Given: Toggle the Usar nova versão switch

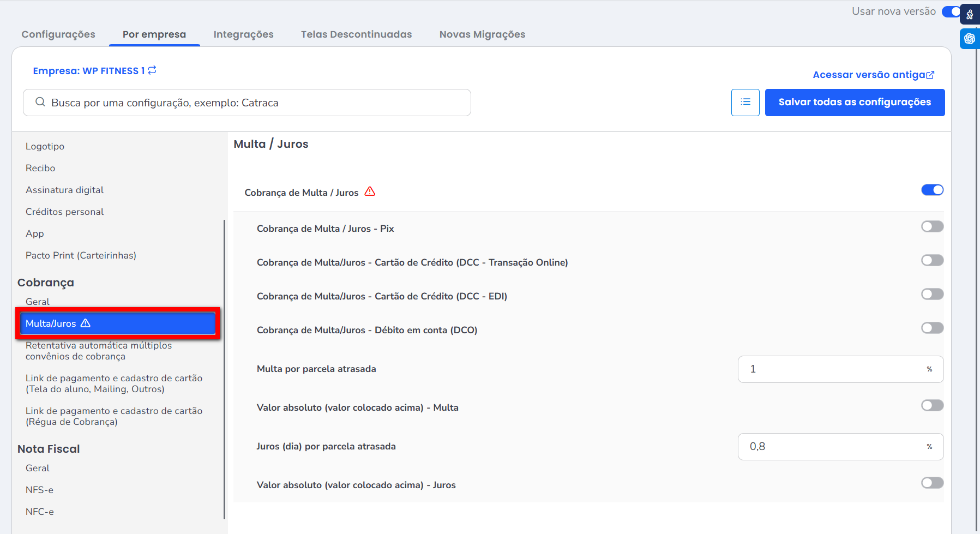Looking at the screenshot, I should click(951, 11).
